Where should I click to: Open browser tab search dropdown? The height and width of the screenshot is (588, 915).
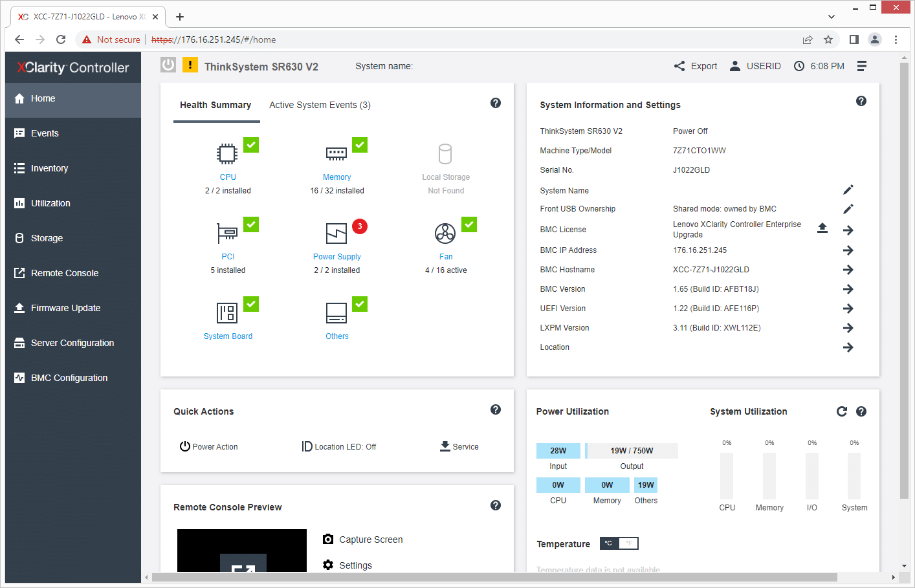(832, 16)
